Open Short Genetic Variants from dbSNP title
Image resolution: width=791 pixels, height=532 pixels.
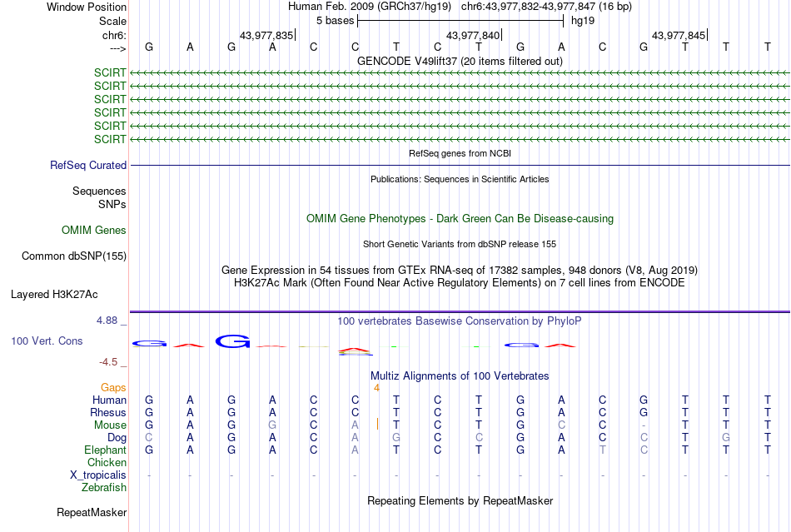[460, 244]
